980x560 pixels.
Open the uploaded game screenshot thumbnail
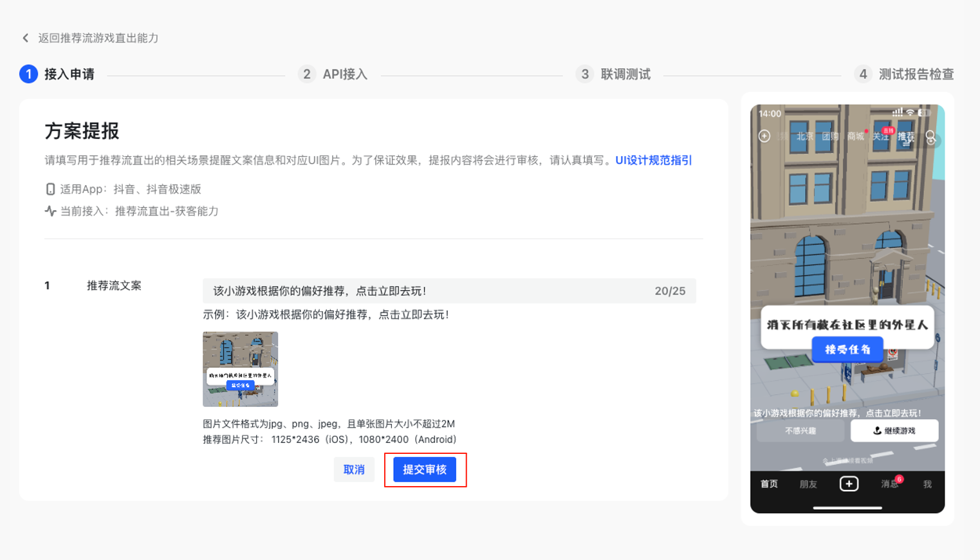[240, 369]
